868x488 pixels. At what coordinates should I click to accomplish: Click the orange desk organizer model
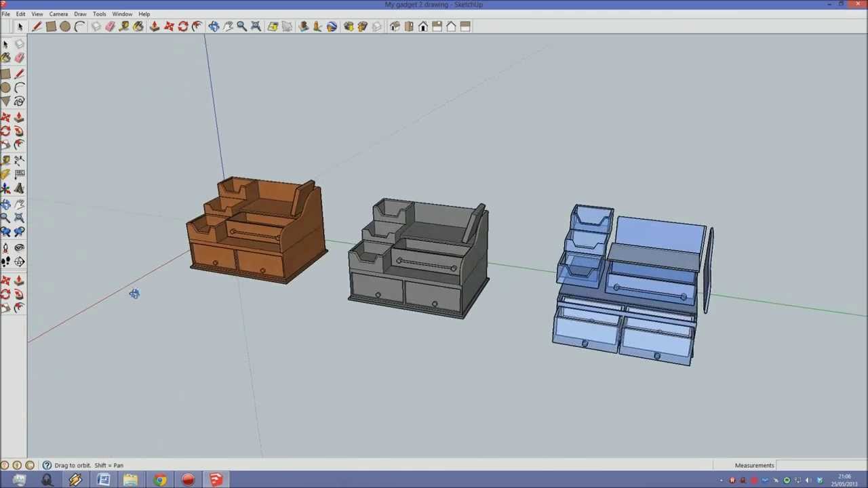(x=258, y=230)
